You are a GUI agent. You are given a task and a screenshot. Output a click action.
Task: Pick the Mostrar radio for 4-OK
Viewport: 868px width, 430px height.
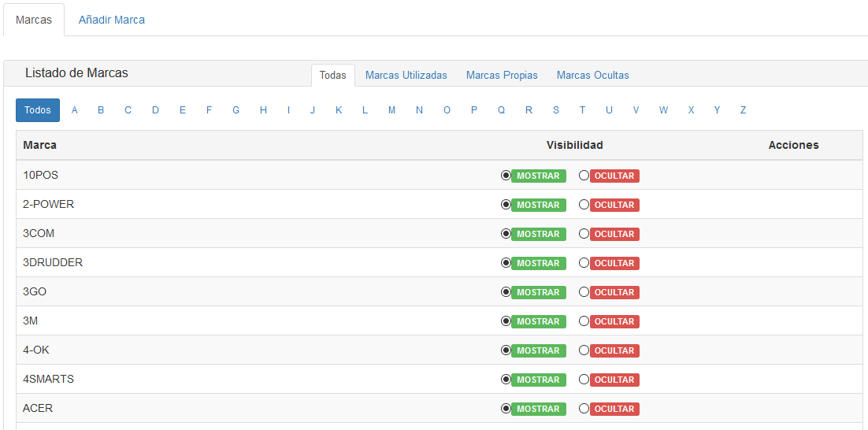coord(506,350)
